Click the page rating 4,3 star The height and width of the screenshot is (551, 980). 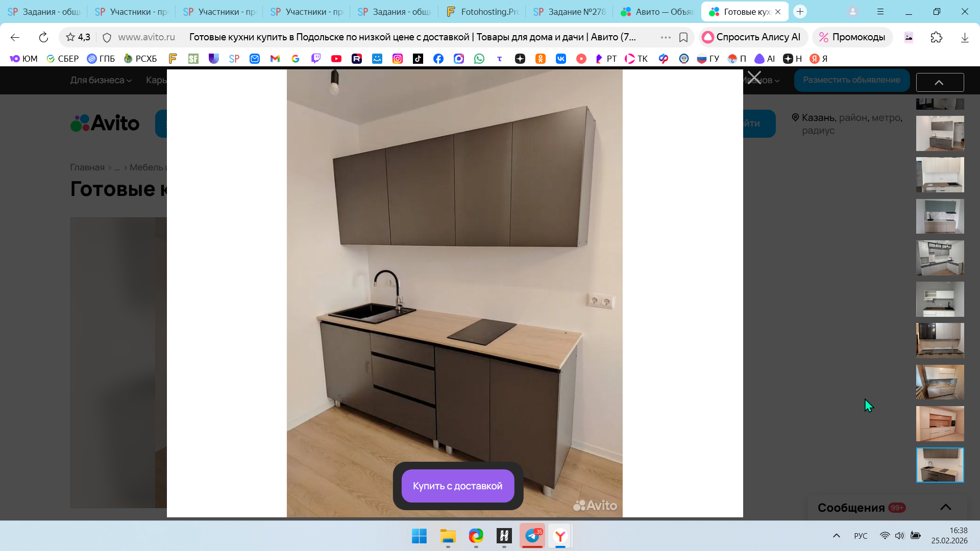71,37
